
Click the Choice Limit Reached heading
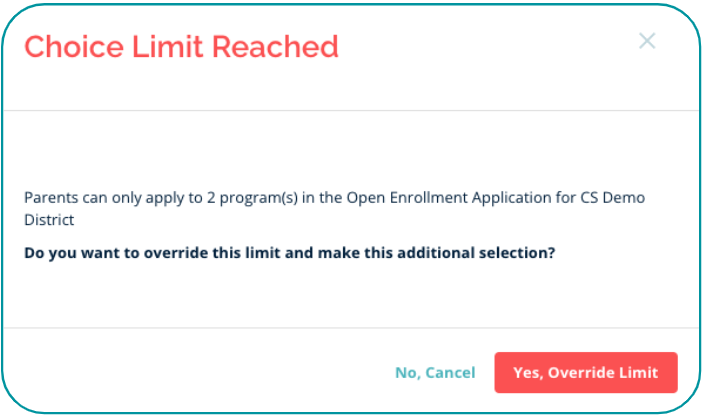[x=181, y=46]
